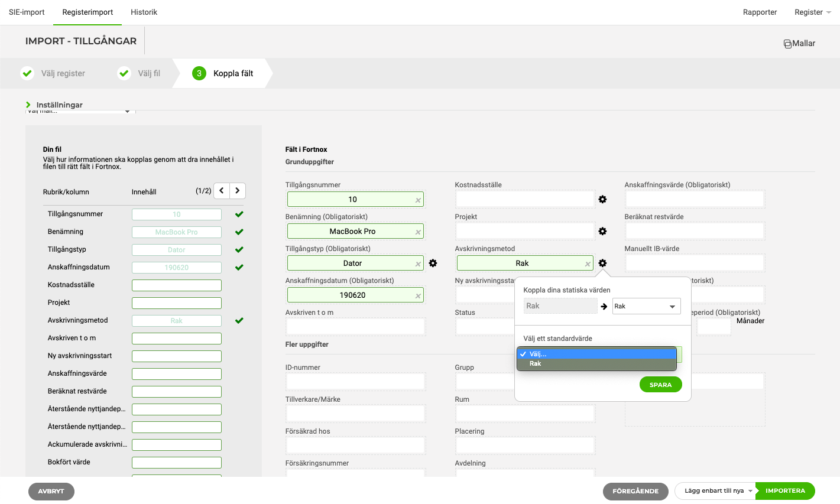The image size is (840, 504).
Task: Click the Ackumulerade avskrivni... content box
Action: click(177, 445)
